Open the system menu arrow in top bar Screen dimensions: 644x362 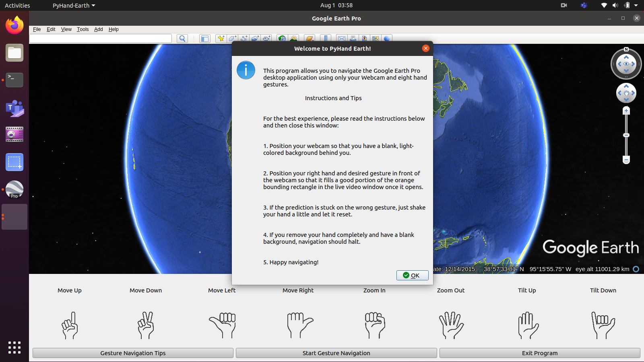pyautogui.click(x=636, y=6)
